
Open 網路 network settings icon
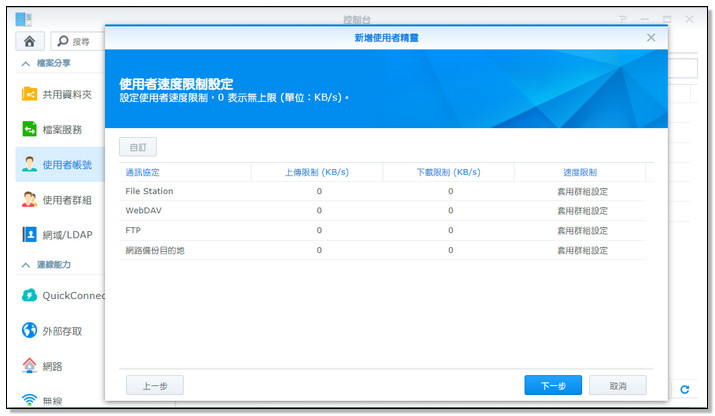coord(30,366)
